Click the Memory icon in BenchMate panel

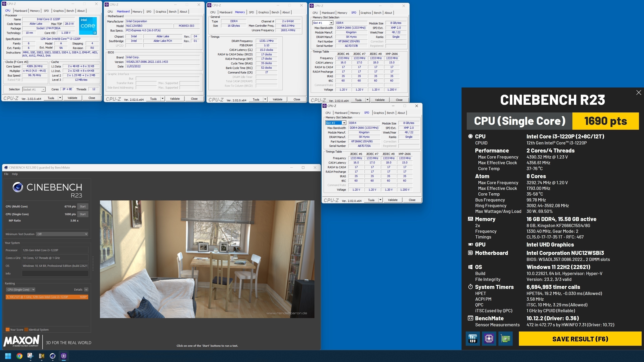470,219
